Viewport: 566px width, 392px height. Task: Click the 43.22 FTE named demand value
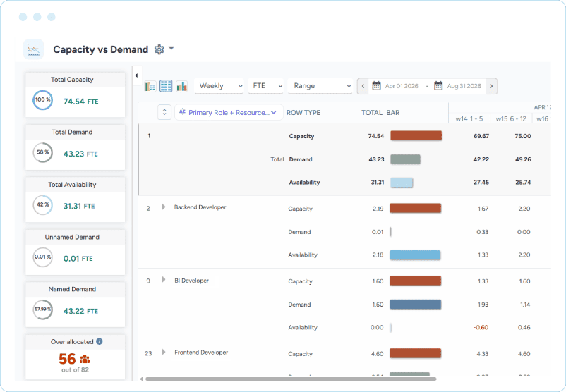point(81,311)
